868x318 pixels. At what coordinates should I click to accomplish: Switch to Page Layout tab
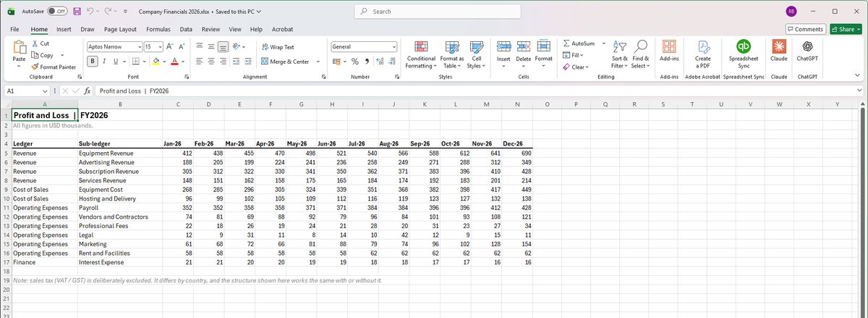[x=120, y=29]
